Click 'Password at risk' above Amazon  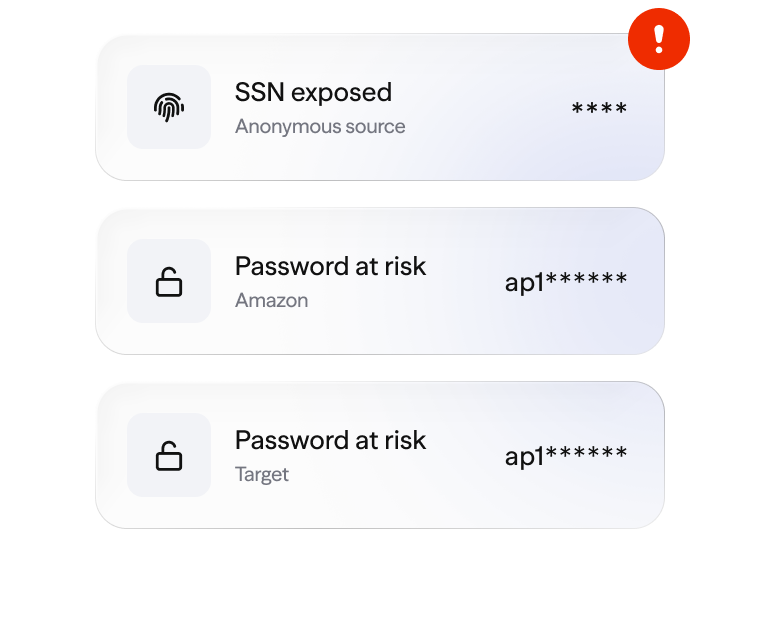point(330,267)
